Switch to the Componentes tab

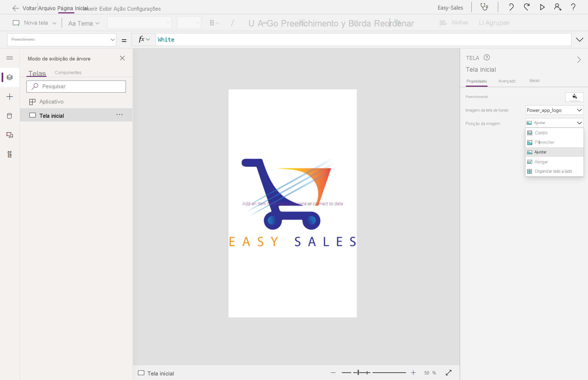[68, 73]
